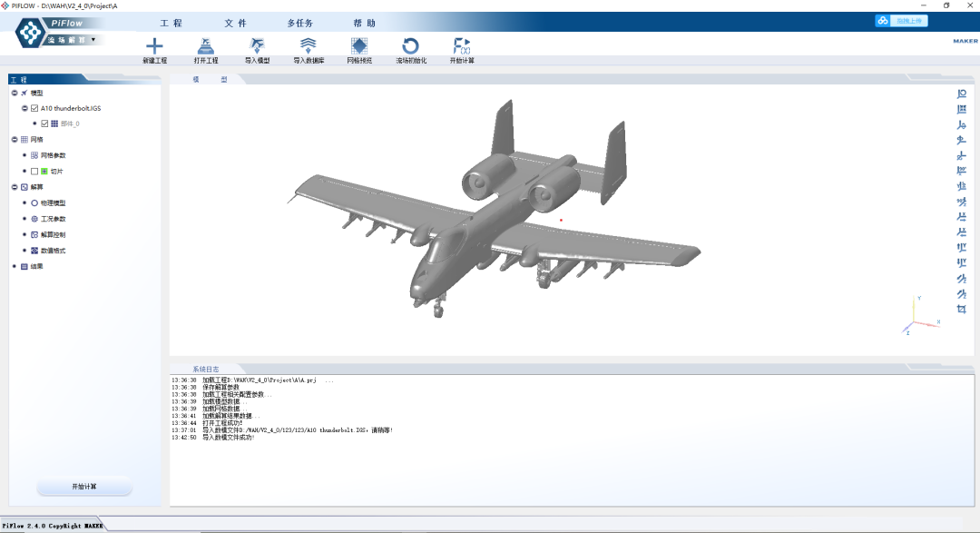Click the MAKER logo at top right
This screenshot has width=980, height=533.
[x=965, y=41]
